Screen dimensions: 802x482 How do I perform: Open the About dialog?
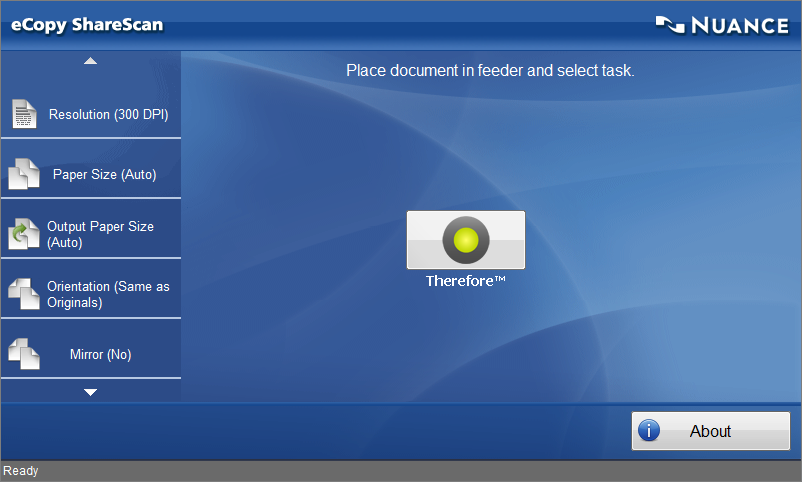pyautogui.click(x=711, y=431)
